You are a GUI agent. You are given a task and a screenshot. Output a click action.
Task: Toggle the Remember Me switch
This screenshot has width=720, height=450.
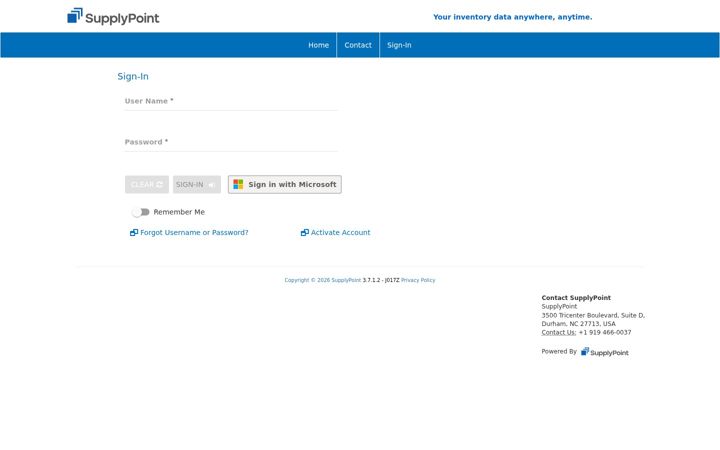141,212
